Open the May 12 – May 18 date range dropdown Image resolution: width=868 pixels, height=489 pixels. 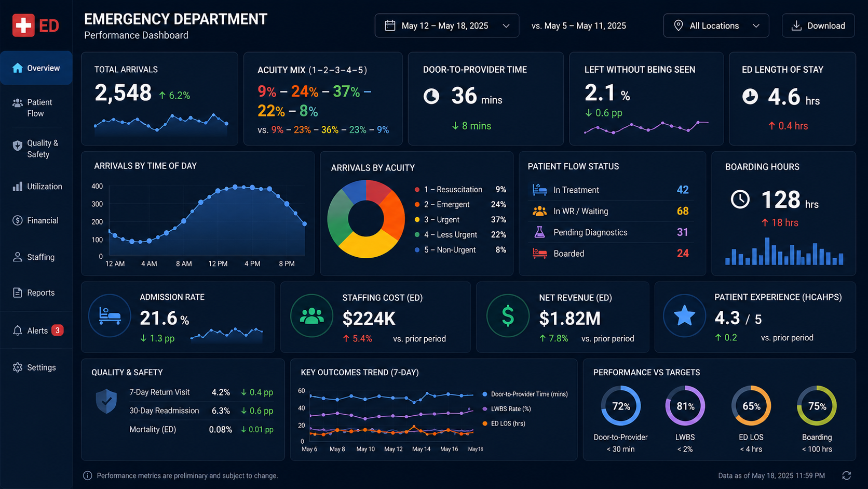coord(447,25)
